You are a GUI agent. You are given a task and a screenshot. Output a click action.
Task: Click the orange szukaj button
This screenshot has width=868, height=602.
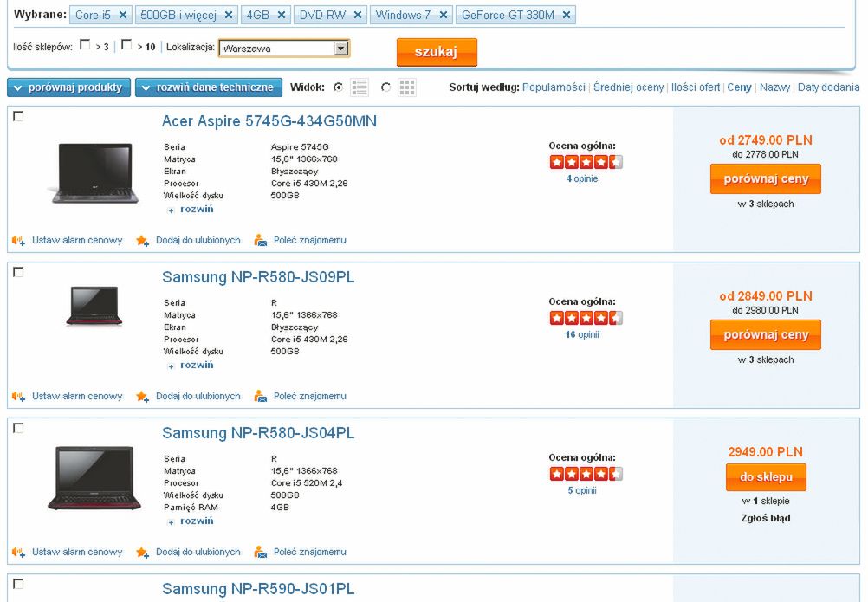[x=437, y=52]
